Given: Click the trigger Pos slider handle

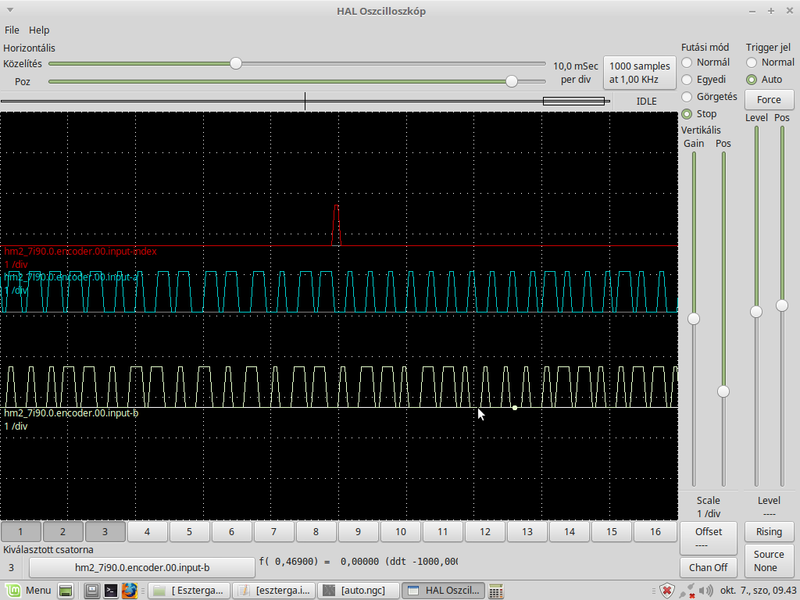Looking at the screenshot, I should tap(782, 305).
